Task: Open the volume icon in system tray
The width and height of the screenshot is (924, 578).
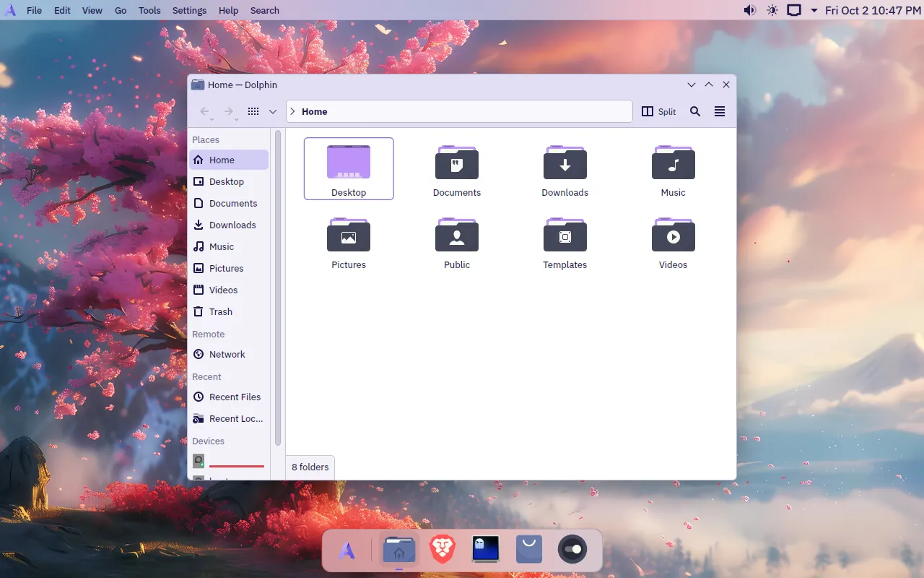Action: point(750,10)
